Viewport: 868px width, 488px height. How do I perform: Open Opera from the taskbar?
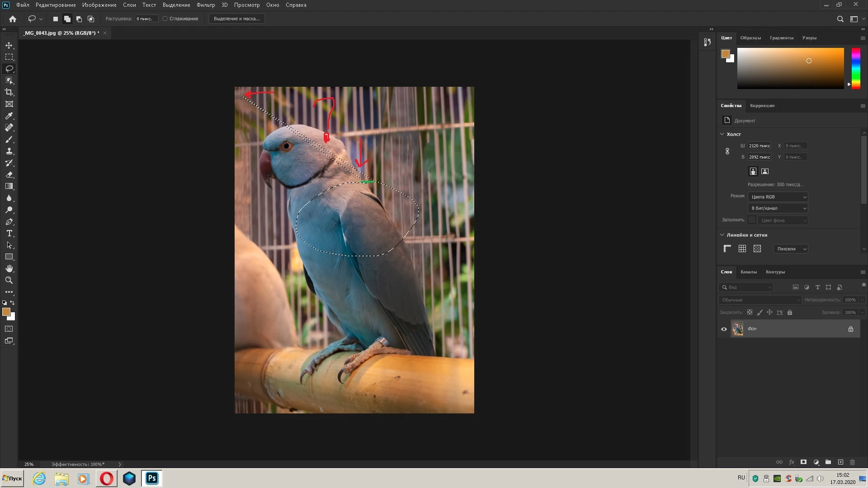tap(107, 478)
